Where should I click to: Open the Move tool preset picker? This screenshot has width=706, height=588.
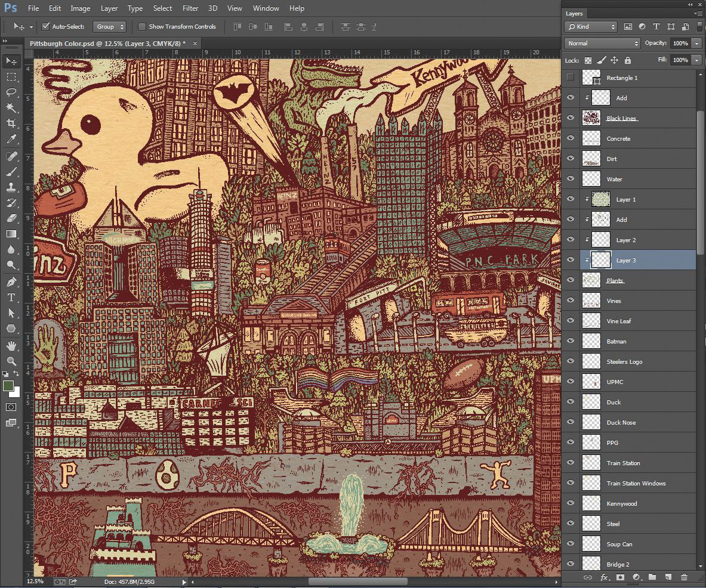coord(31,27)
